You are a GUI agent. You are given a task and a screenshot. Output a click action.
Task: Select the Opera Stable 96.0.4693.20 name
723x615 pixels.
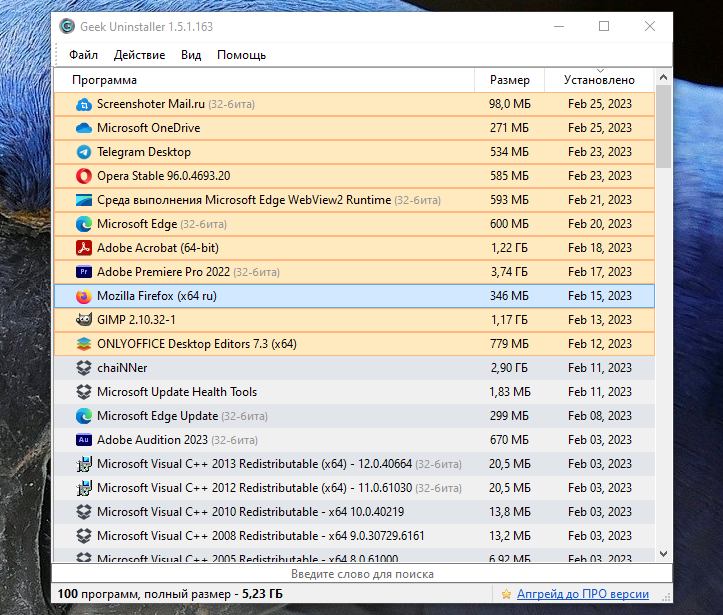point(164,176)
